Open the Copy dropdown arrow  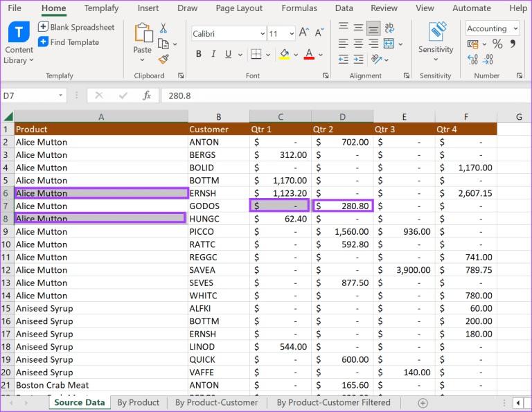[175, 44]
